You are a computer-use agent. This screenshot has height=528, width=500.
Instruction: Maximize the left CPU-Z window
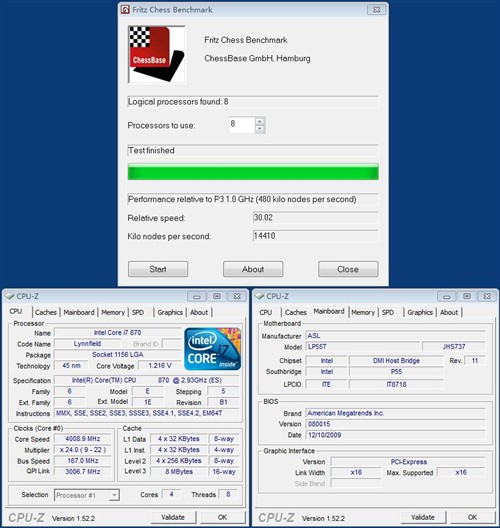[217, 296]
